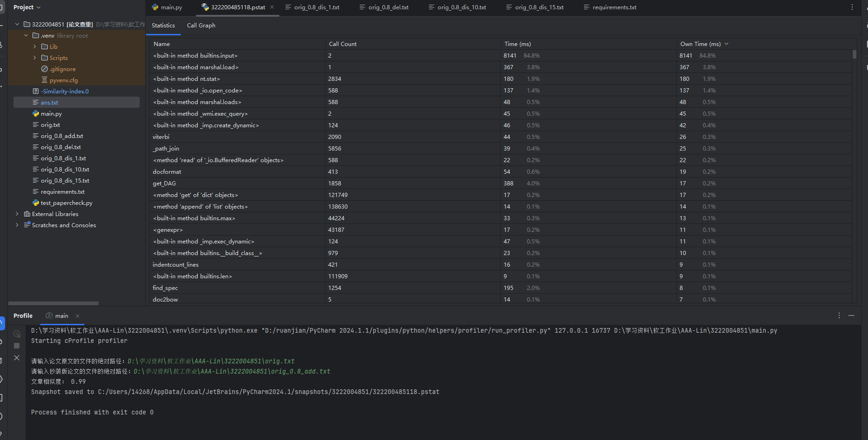The height and width of the screenshot is (440, 868).
Task: Select the docformat function row
Action: [x=501, y=171]
